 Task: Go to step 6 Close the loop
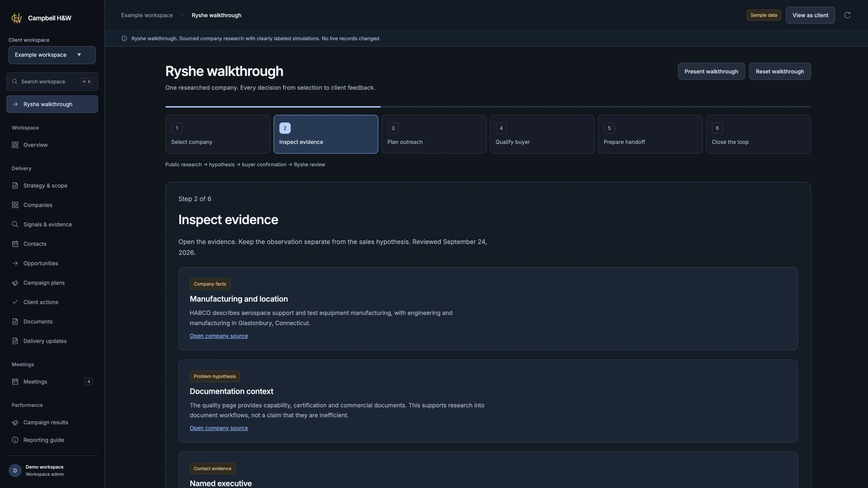point(758,134)
